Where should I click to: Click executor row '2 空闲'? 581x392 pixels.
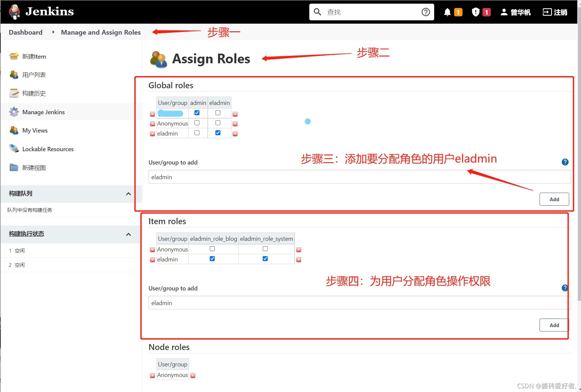[17, 265]
